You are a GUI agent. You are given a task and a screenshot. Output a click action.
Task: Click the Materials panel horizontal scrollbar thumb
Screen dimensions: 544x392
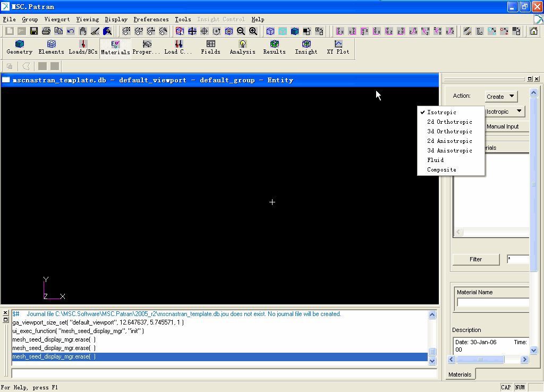(x=480, y=360)
